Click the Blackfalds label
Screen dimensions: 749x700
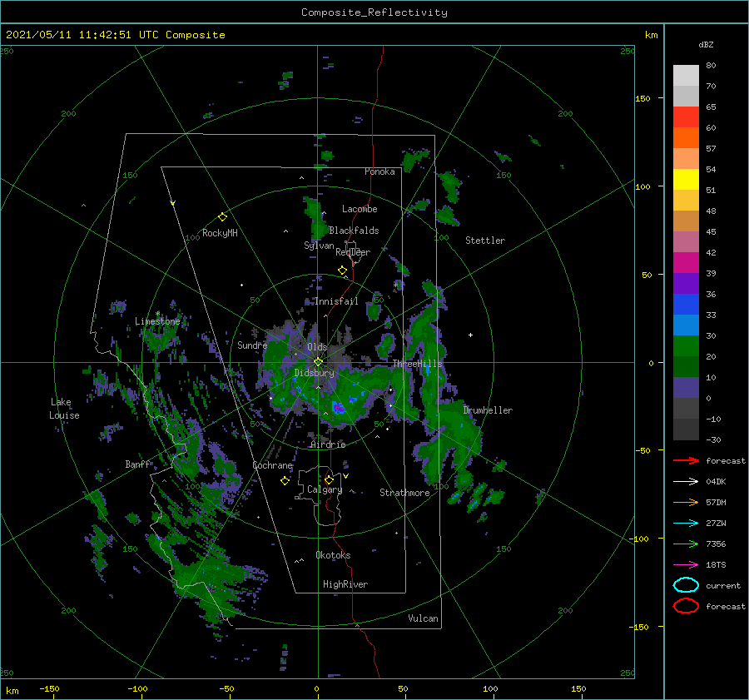354,231
